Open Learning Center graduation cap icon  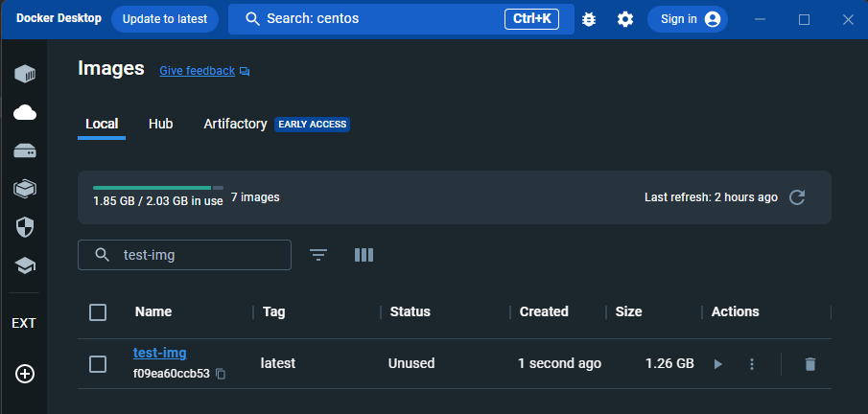24,266
